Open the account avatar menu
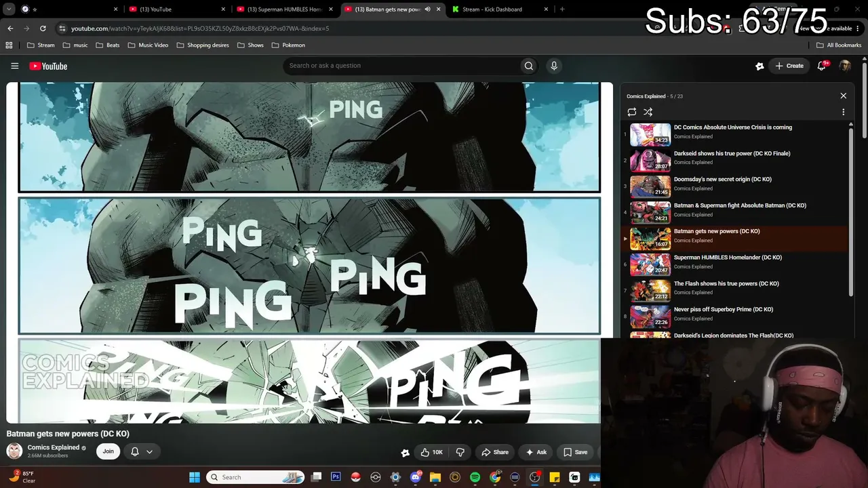 tap(845, 66)
